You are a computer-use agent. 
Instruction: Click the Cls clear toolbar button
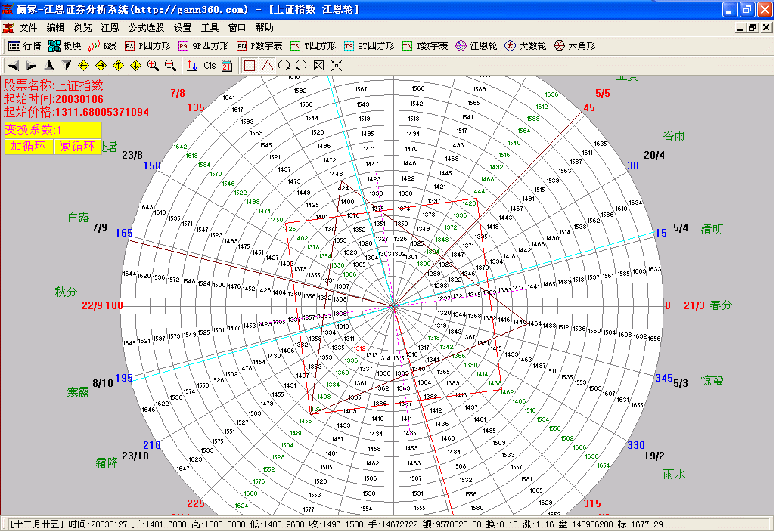tap(210, 66)
